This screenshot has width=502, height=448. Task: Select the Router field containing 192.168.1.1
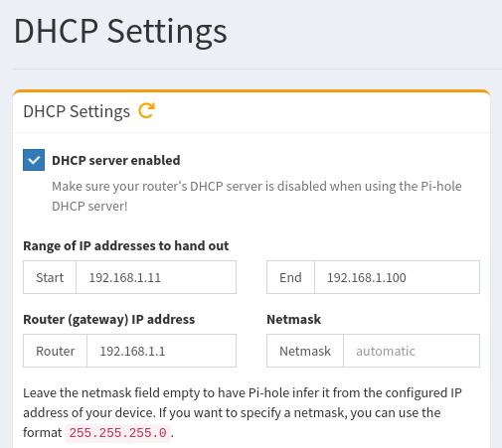coord(162,351)
